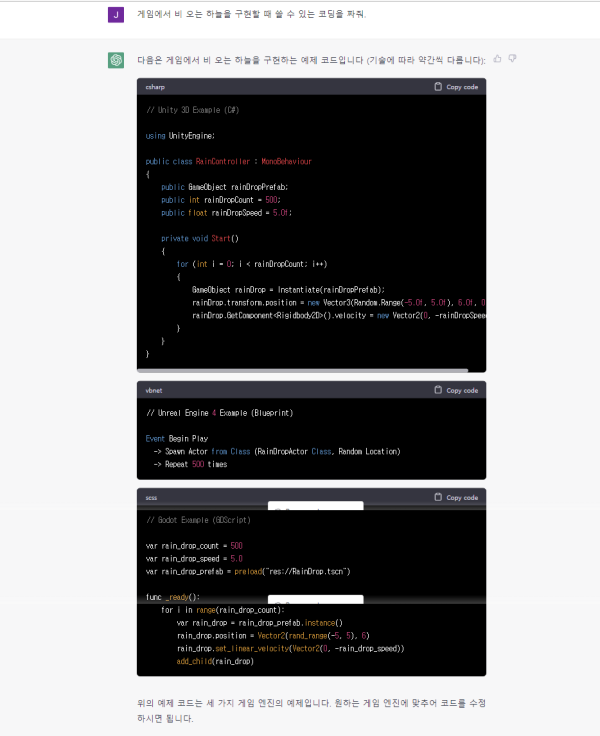Click the csharp language label
The image size is (600, 736).
(x=155, y=87)
